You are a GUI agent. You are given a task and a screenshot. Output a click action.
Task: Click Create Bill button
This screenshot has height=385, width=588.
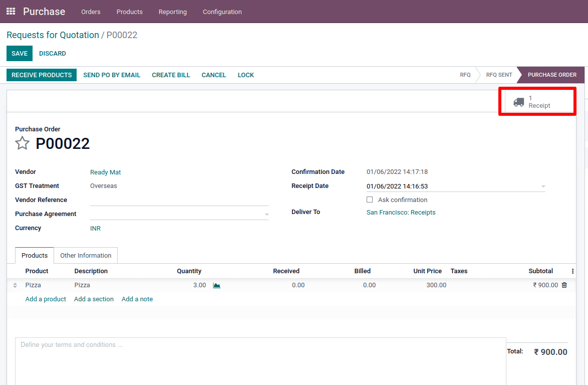171,75
